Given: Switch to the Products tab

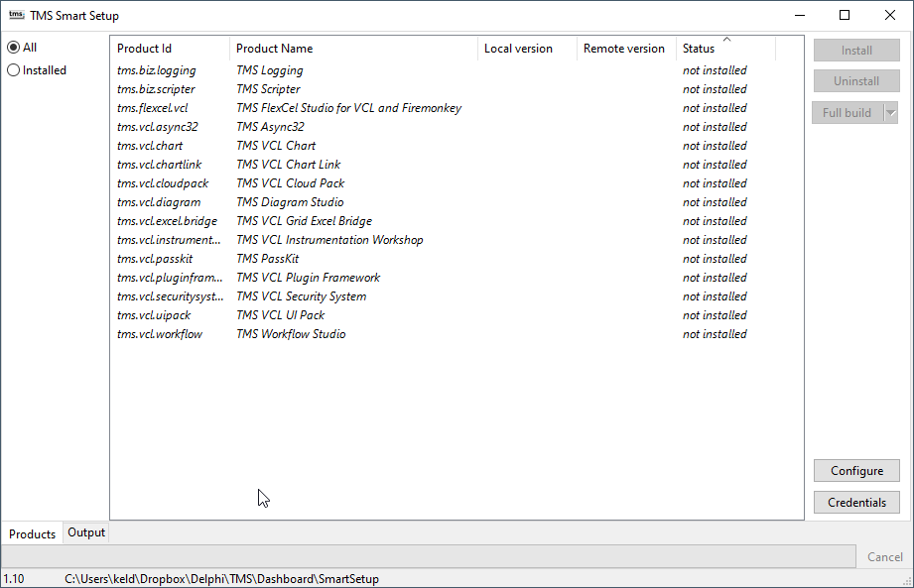Looking at the screenshot, I should click(x=32, y=533).
